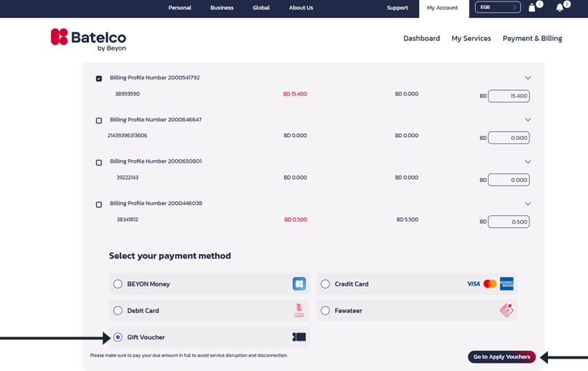Check Billing Profile Number 2000646647 checkbox
Viewport: 588px width, 371px height.
(99, 121)
